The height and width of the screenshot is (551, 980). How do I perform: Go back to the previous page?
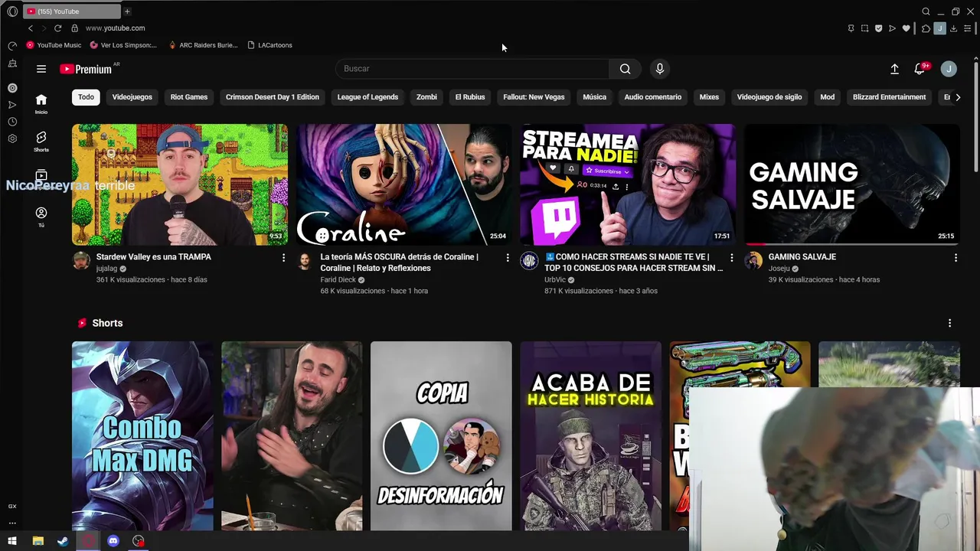[x=31, y=28]
